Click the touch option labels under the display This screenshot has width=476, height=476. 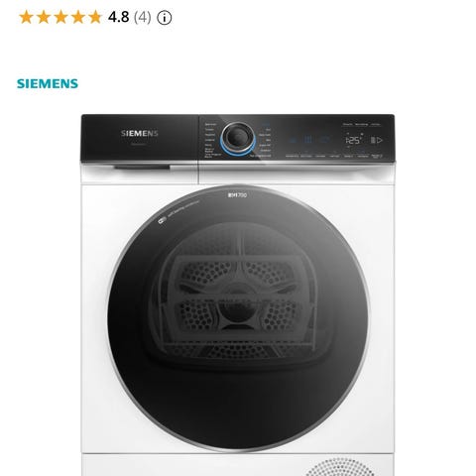tap(334, 156)
